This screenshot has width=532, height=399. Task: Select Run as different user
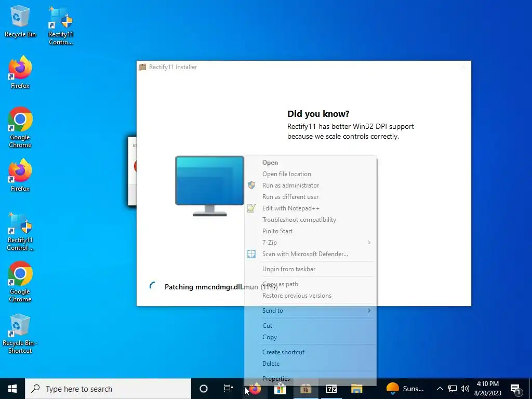pyautogui.click(x=311, y=197)
